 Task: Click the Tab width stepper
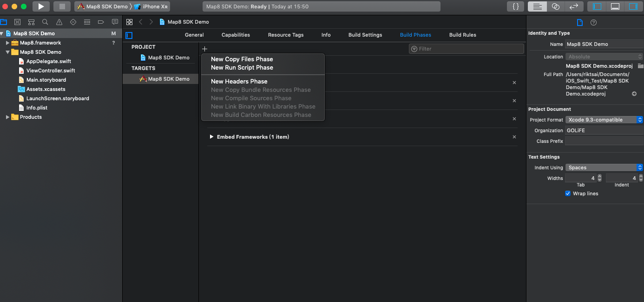coord(599,178)
